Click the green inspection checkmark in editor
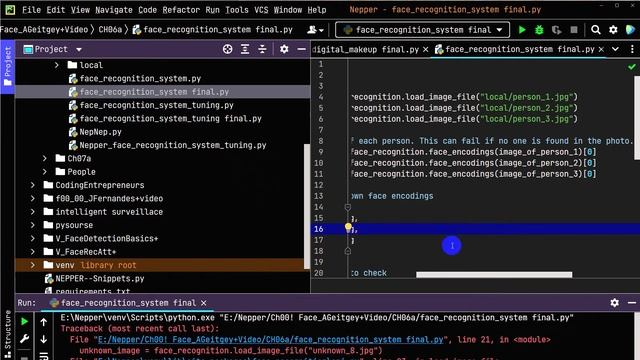The width and height of the screenshot is (640, 360). click(x=632, y=67)
